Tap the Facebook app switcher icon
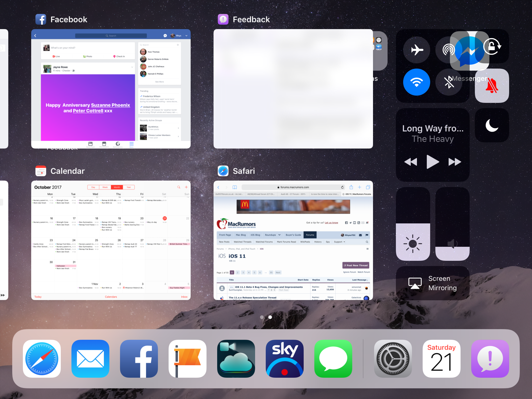This screenshot has width=532, height=399. (x=41, y=19)
